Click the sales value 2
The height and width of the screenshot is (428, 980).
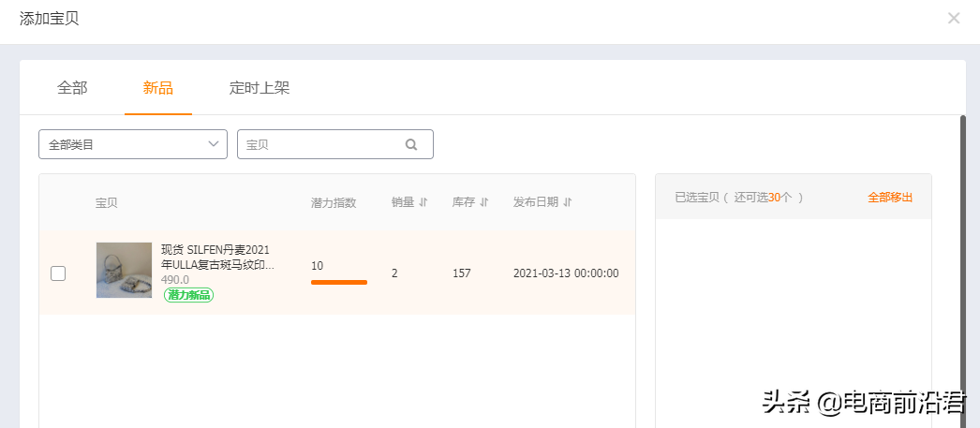tap(394, 273)
